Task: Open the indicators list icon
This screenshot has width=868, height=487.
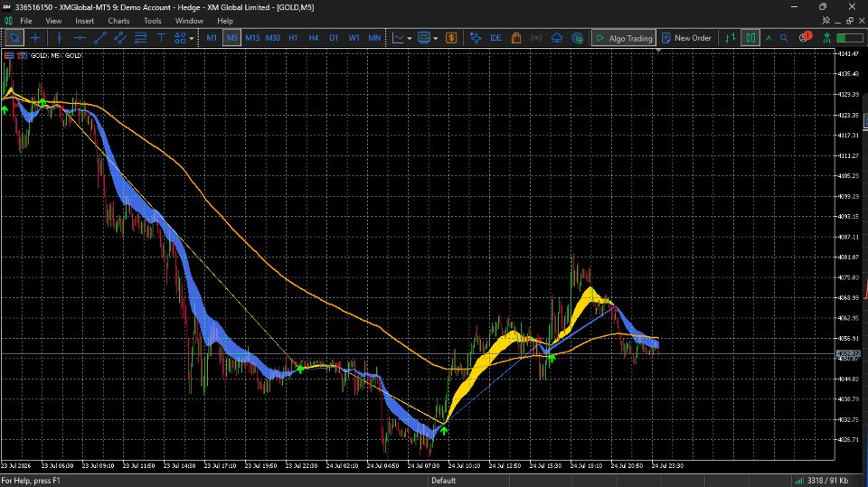Action: (424, 38)
